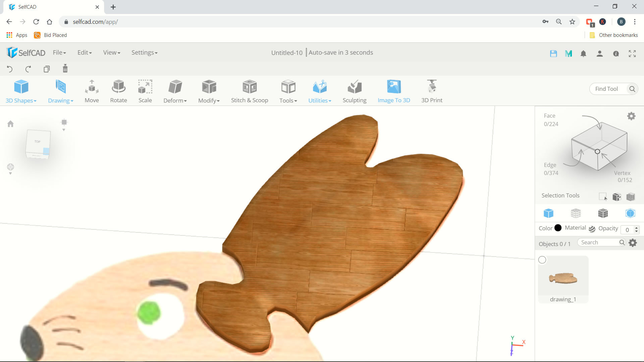The height and width of the screenshot is (362, 644).
Task: Open the black Color swatch
Action: (558, 228)
